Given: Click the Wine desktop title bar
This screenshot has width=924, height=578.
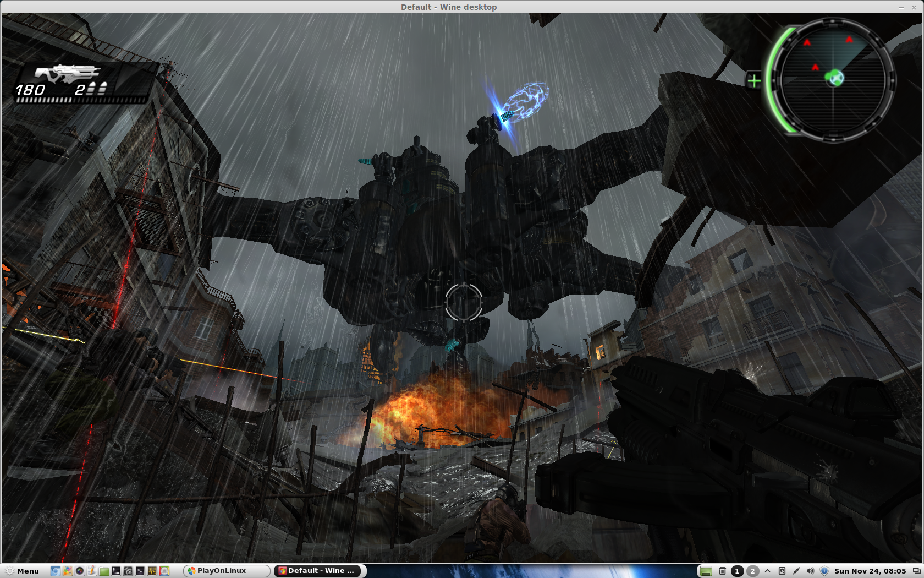Looking at the screenshot, I should point(449,7).
